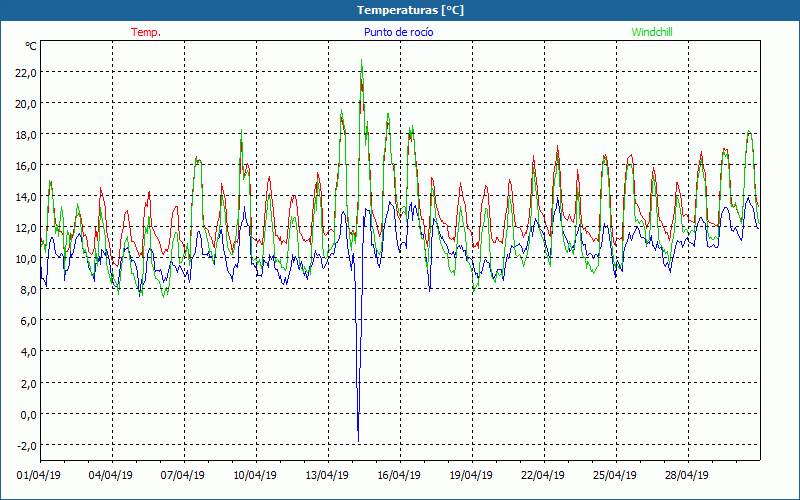This screenshot has height=500, width=800.
Task: Click the 10,0 y-axis value
Action: (x=27, y=259)
